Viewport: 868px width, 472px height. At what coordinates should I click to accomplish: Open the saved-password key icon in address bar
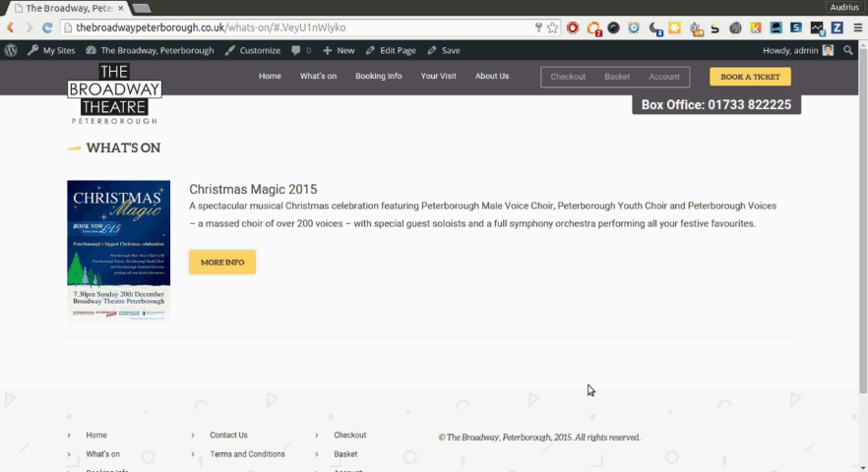538,28
